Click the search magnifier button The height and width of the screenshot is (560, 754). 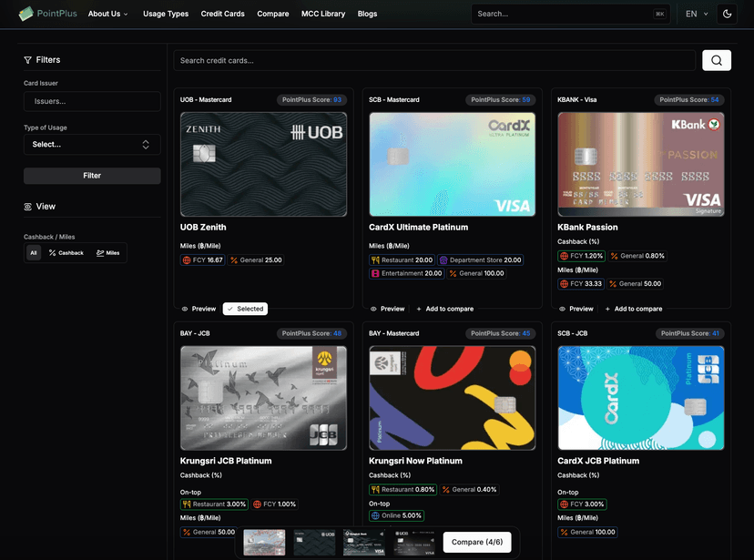click(x=717, y=61)
